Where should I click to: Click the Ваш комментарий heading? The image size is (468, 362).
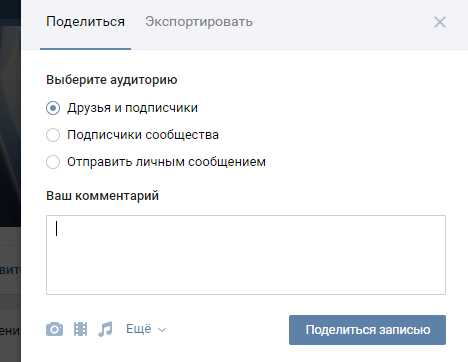[x=102, y=196]
